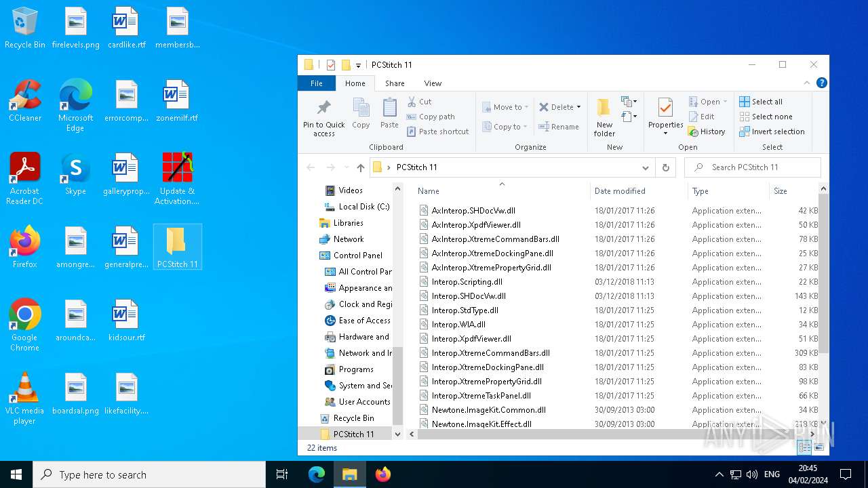Select Update & Activation desktop icon

point(177,178)
